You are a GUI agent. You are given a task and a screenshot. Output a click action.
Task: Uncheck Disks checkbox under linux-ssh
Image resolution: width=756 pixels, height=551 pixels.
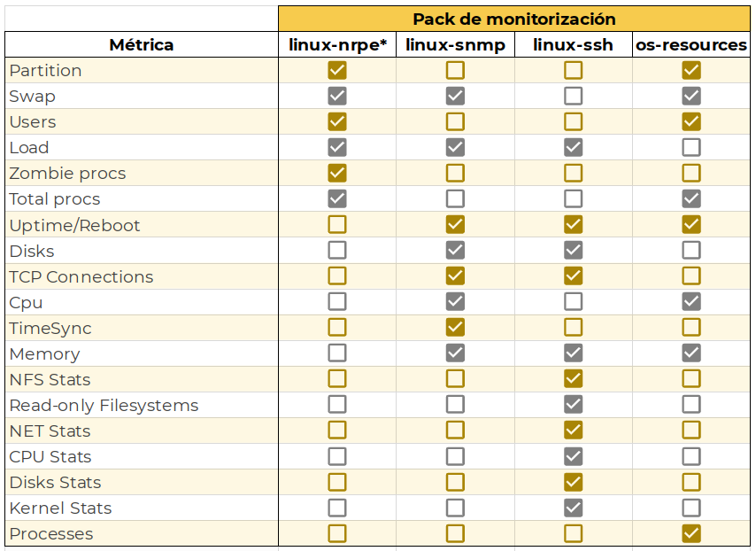tap(574, 250)
